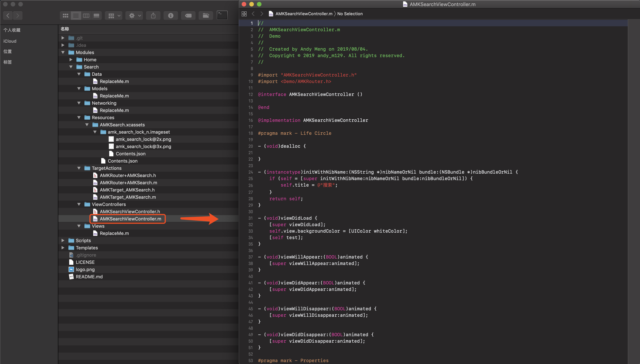Viewport: 640px width, 364px height.
Task: Click the New Folder toolbar icon
Action: coord(206,15)
